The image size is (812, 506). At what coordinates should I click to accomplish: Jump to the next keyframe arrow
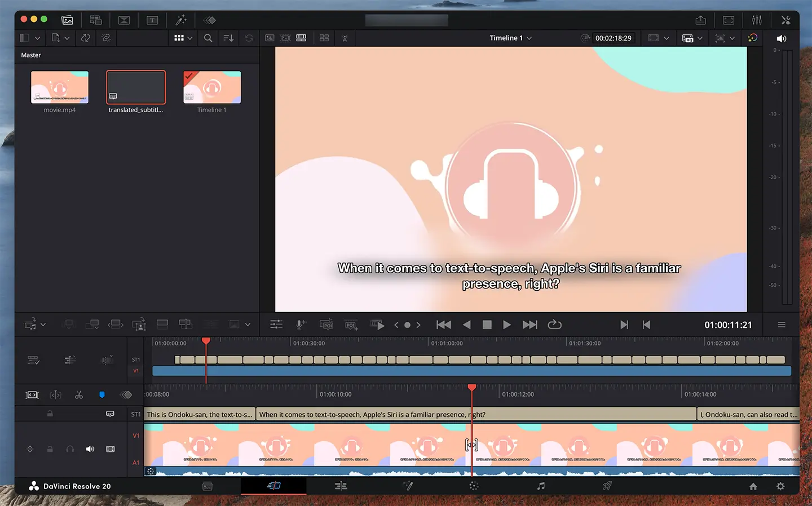point(418,325)
